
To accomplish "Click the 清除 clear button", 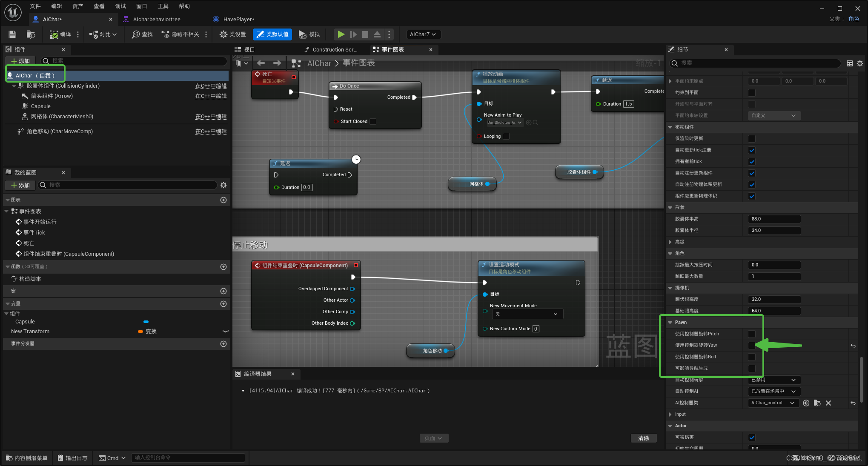I will point(643,438).
